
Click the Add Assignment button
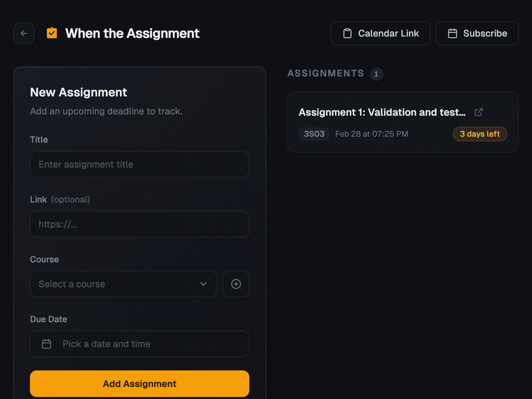[139, 383]
